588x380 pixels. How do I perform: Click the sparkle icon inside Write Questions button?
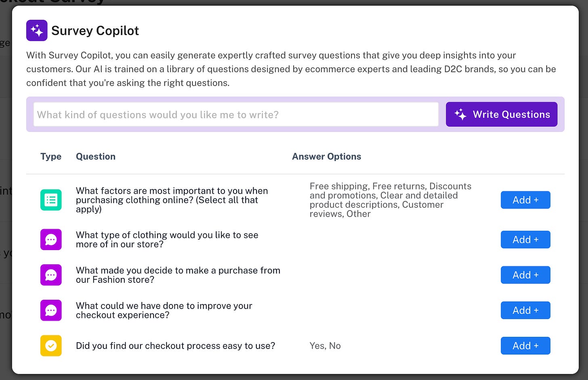[460, 115]
